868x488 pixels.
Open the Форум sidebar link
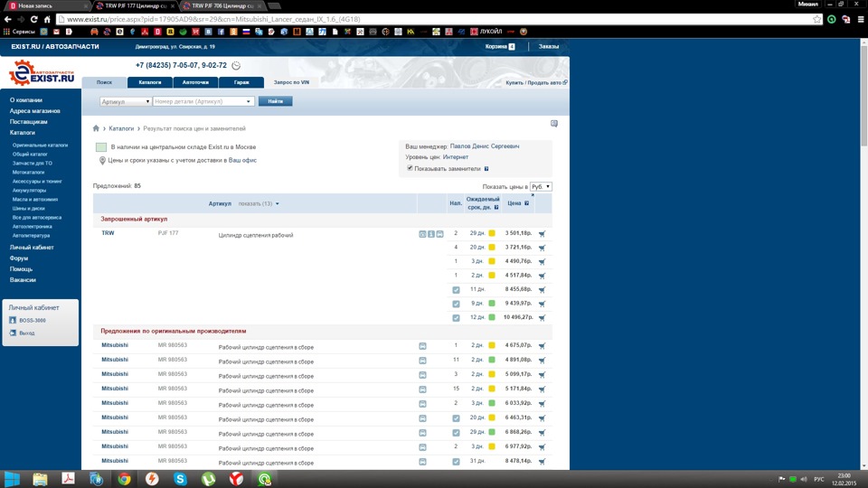(x=19, y=258)
